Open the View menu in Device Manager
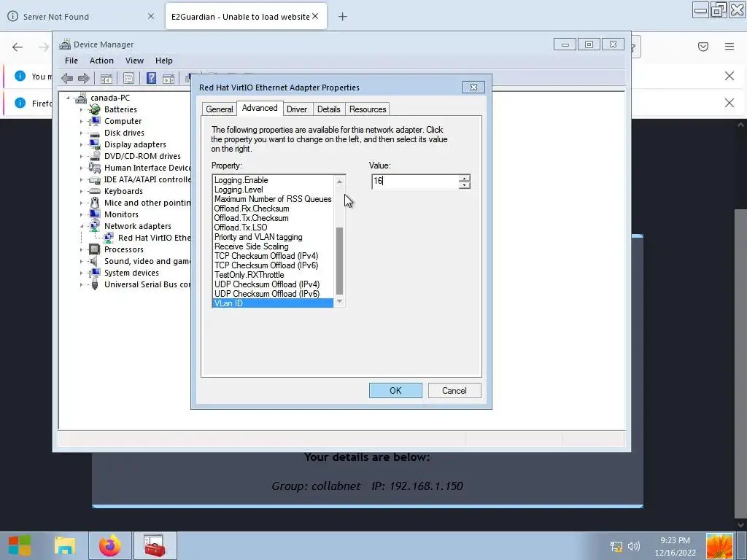Screen dimensions: 747x560 [134, 61]
